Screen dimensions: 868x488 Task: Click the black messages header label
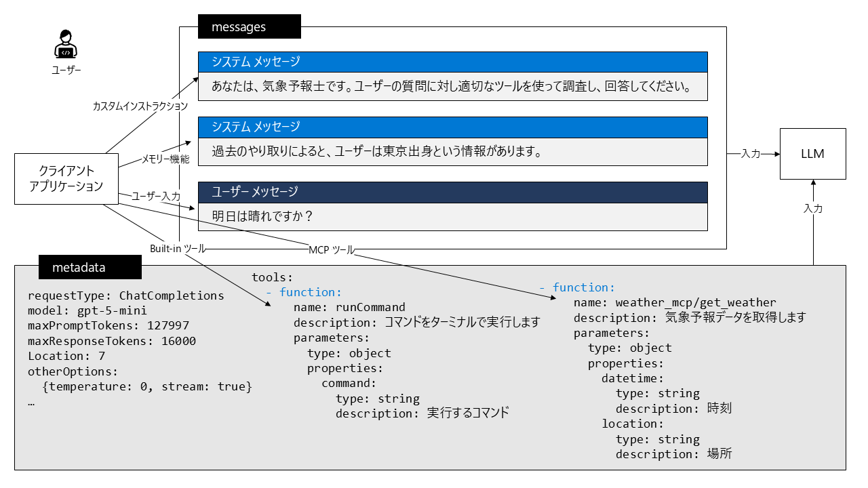[250, 27]
